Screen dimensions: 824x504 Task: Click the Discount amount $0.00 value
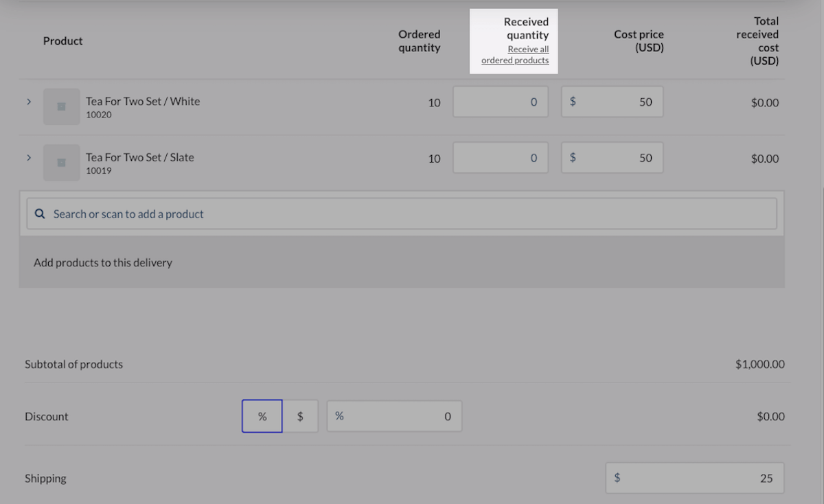(x=770, y=416)
